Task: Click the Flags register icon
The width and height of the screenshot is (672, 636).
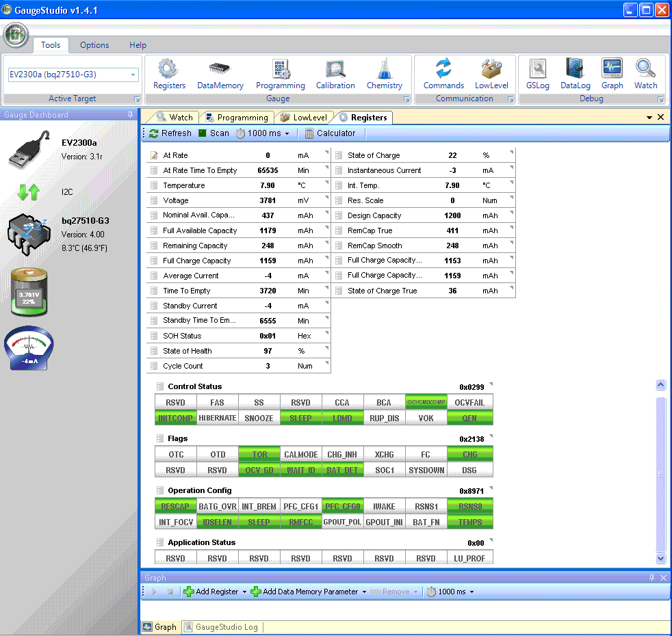Action: click(x=160, y=438)
